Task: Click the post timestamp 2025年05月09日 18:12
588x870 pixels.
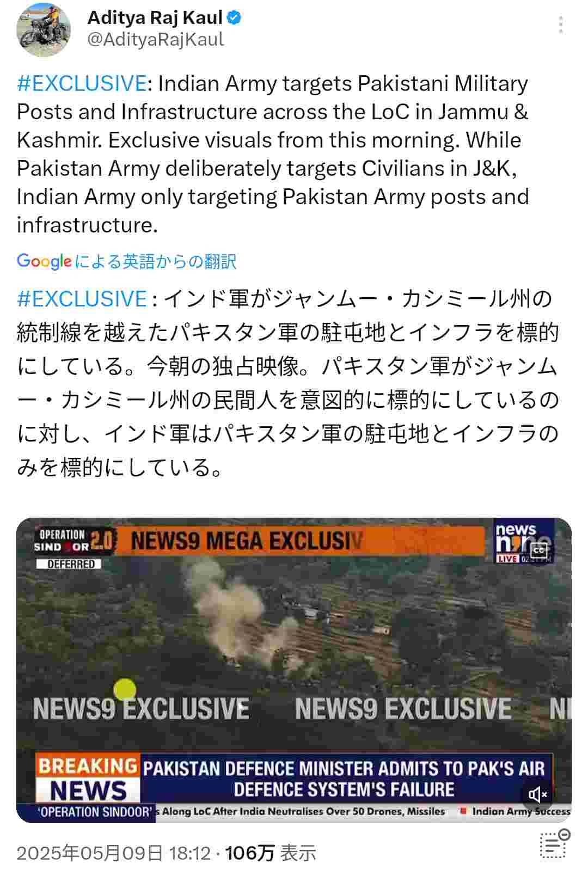Action: (x=114, y=853)
